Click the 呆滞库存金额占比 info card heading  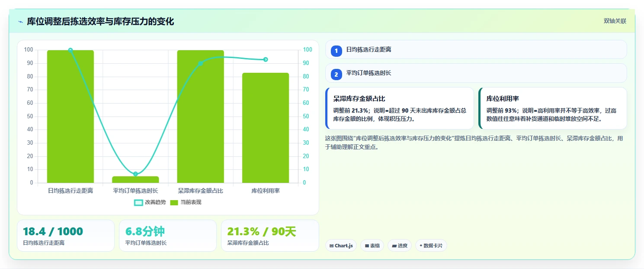[x=359, y=99]
